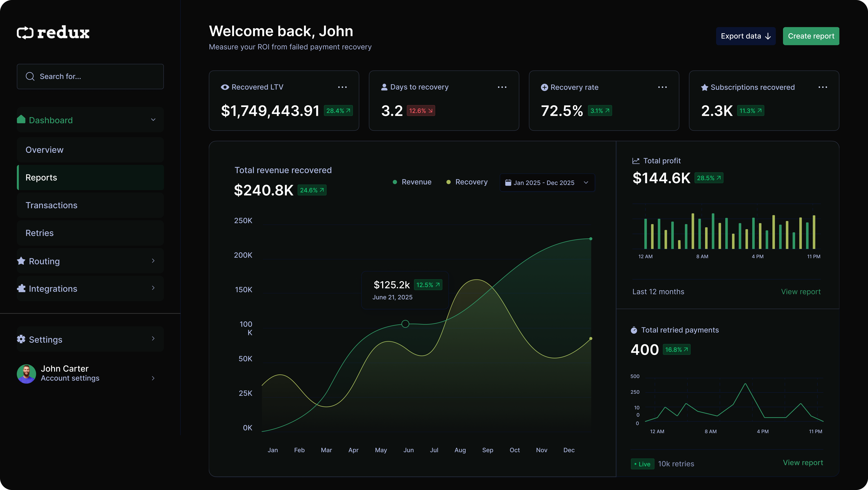This screenshot has width=868, height=490.
Task: Click the Integrations puzzle icon
Action: click(21, 289)
